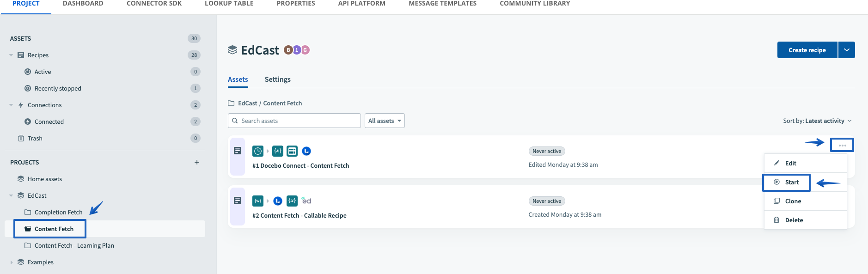
Task: Switch to the Assets tab
Action: (x=238, y=79)
